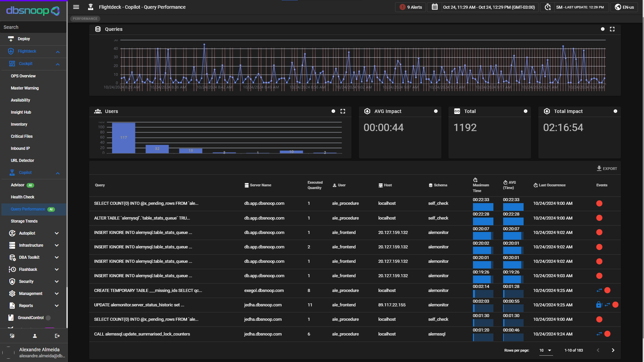Toggle the Queries panel dot indicator
The image size is (644, 362).
pos(603,29)
